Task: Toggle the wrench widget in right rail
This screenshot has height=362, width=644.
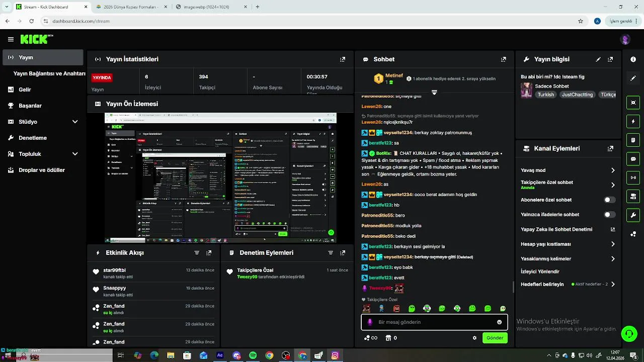Action: (x=633, y=215)
